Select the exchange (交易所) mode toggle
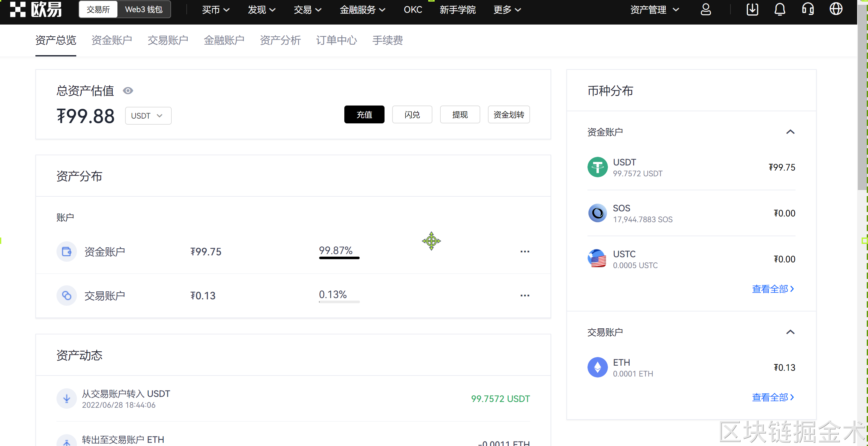Image resolution: width=868 pixels, height=446 pixels. 98,10
